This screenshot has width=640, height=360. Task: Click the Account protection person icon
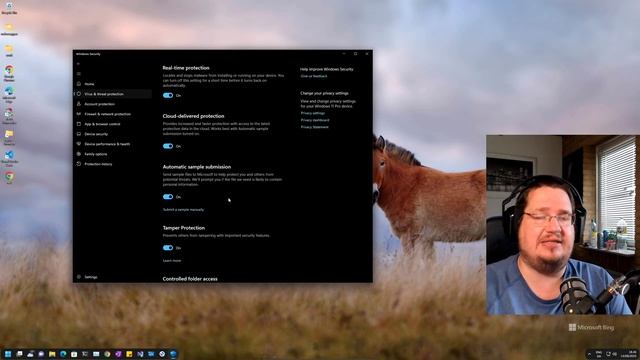click(x=79, y=104)
